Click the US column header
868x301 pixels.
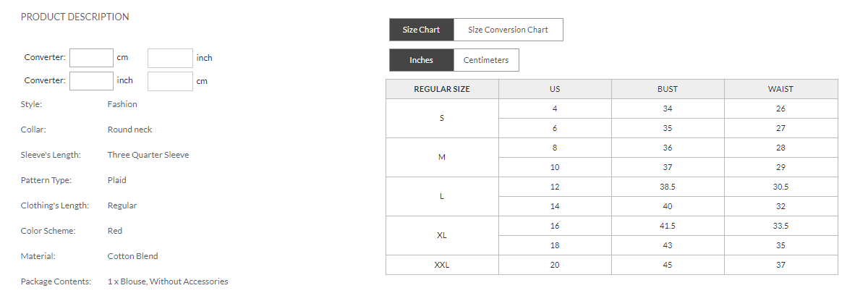tap(555, 89)
